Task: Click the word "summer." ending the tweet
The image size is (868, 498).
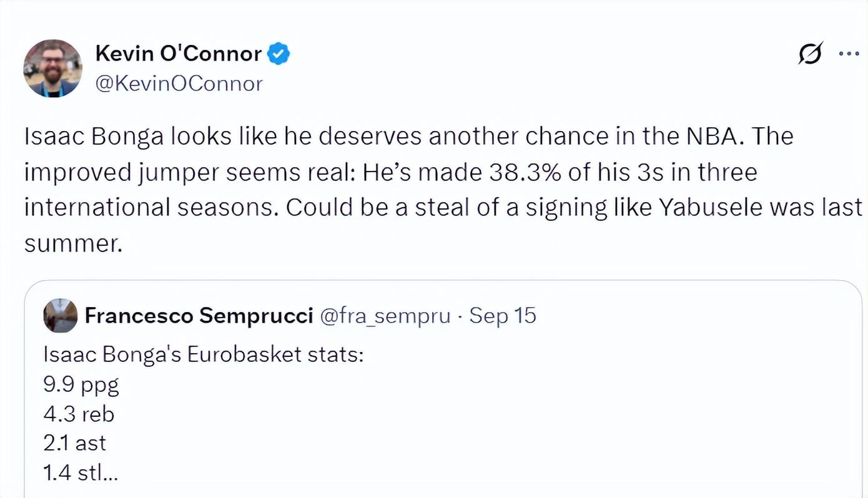Action: click(72, 243)
